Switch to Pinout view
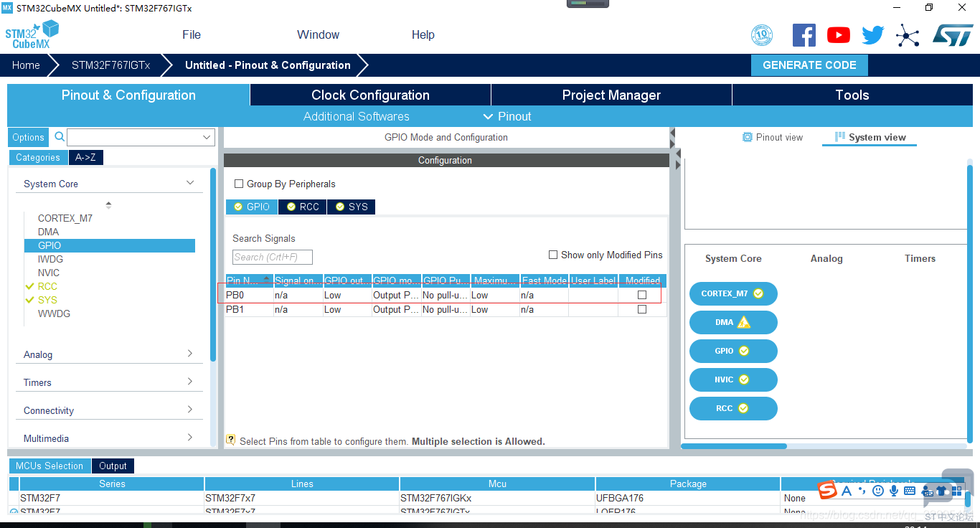This screenshot has height=528, width=980. coord(772,137)
